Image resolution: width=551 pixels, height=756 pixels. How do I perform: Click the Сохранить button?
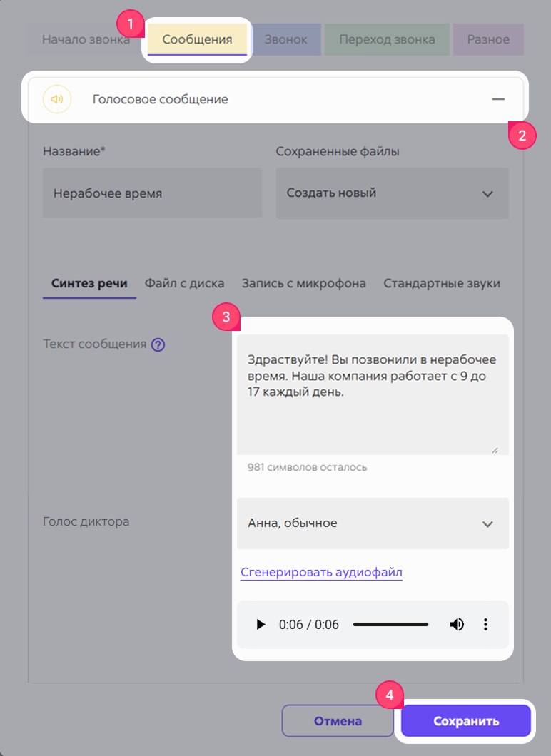click(465, 721)
